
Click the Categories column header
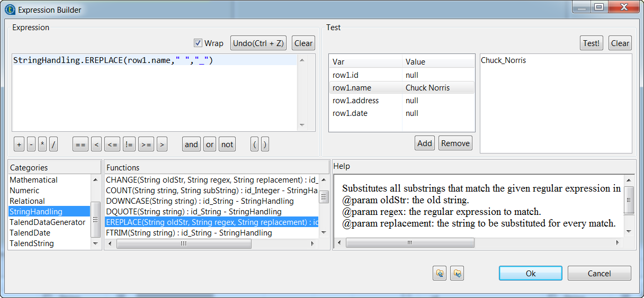(x=54, y=167)
